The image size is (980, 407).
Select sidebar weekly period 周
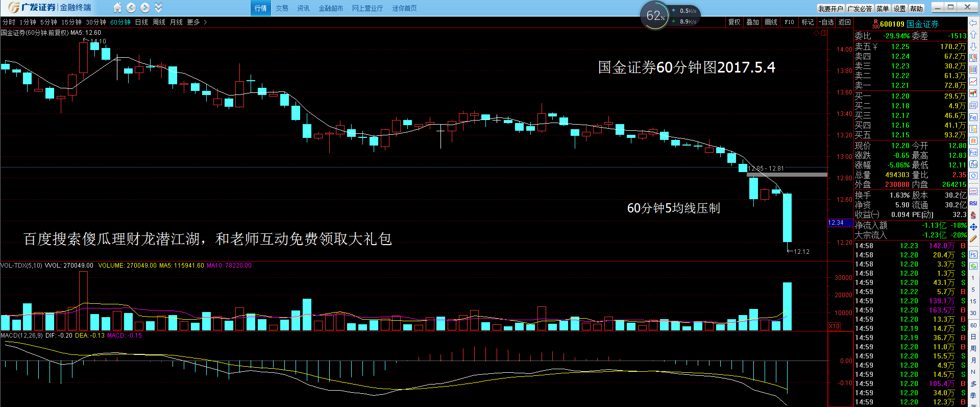[973, 348]
